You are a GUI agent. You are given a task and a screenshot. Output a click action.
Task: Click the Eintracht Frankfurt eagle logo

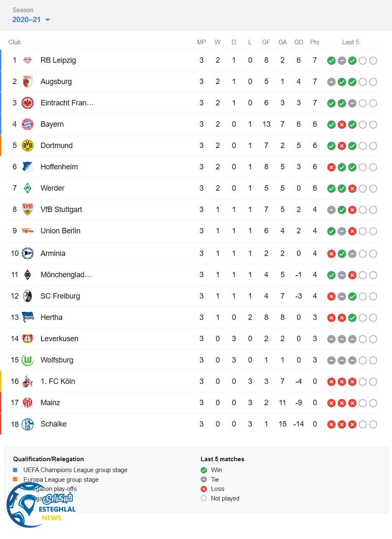[x=28, y=103]
